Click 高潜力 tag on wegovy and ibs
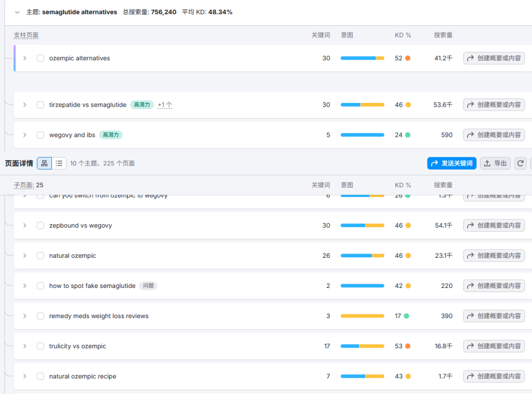 click(111, 135)
